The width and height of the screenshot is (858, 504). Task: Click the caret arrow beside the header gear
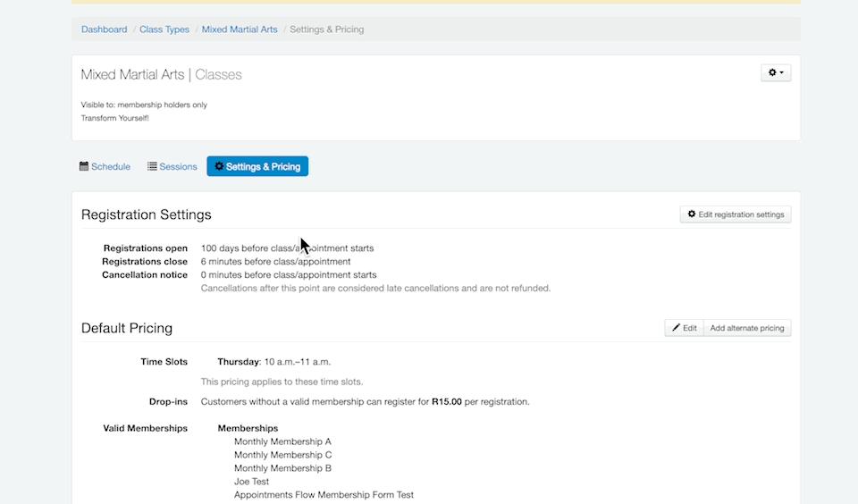point(782,73)
